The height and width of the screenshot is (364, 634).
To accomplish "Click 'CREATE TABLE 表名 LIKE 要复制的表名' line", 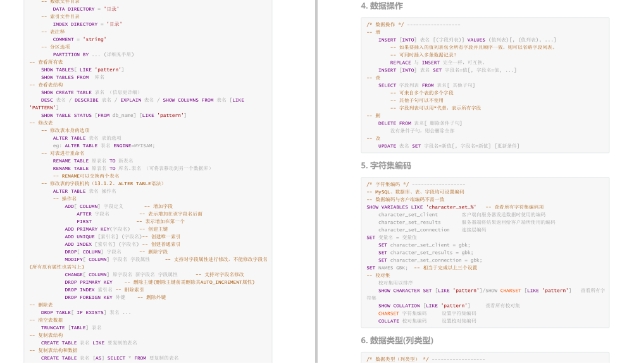I will pyautogui.click(x=89, y=343).
